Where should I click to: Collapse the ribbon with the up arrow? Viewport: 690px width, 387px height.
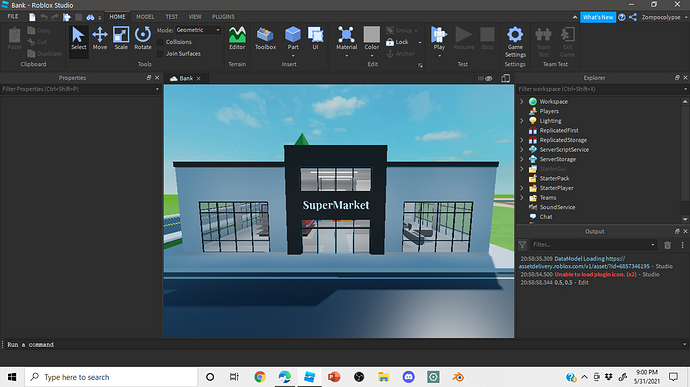[575, 17]
